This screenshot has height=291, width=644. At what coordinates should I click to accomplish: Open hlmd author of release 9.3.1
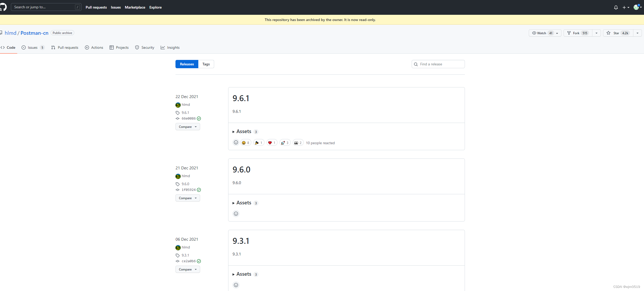pyautogui.click(x=186, y=247)
